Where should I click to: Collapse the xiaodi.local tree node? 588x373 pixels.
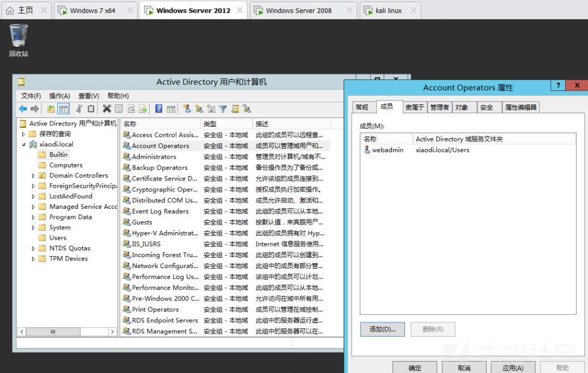pos(23,145)
